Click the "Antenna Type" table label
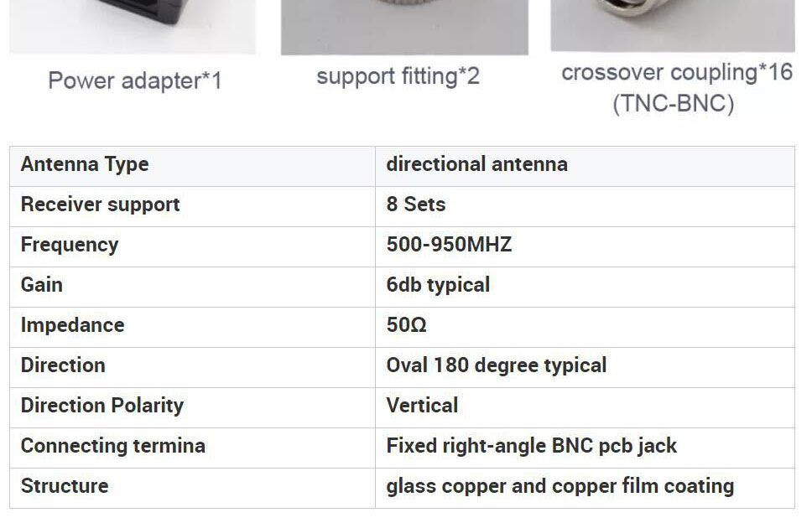This screenshot has height=523, width=812. (x=85, y=164)
